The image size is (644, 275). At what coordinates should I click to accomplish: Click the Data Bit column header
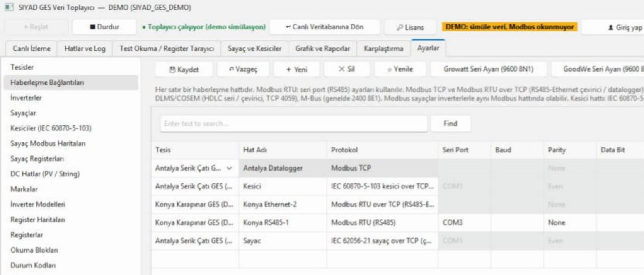(x=620, y=150)
